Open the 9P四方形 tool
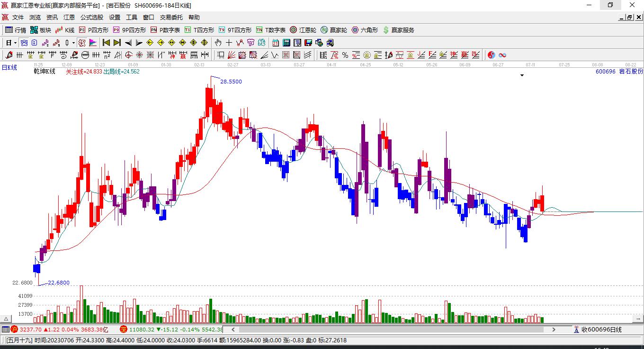This screenshot has width=644, height=349. (x=129, y=30)
